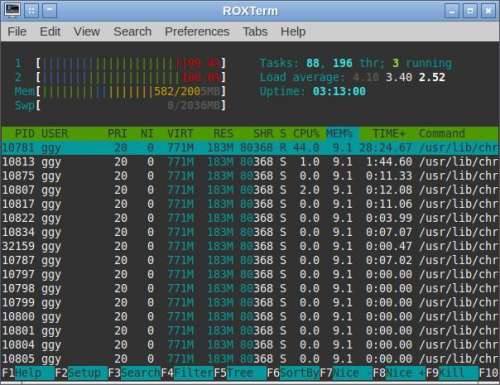The width and height of the screenshot is (500, 385).
Task: Select process row PID 10787
Action: click(x=250, y=260)
